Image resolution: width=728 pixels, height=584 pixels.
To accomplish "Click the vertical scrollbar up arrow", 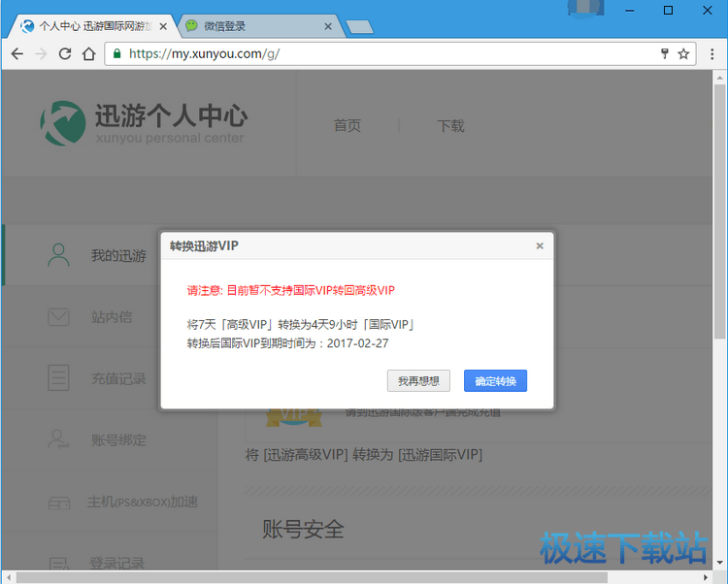I will click(x=719, y=77).
